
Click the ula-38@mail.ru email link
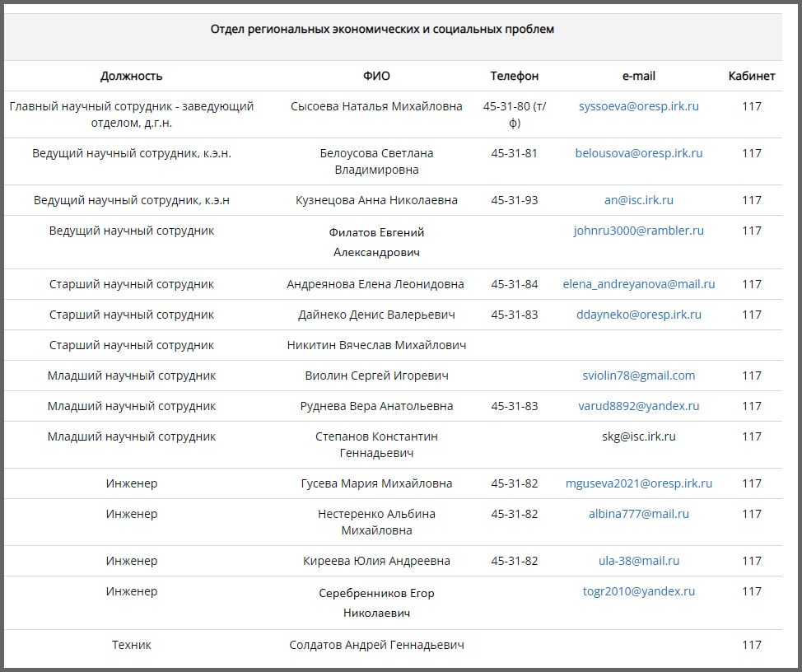pyautogui.click(x=638, y=561)
